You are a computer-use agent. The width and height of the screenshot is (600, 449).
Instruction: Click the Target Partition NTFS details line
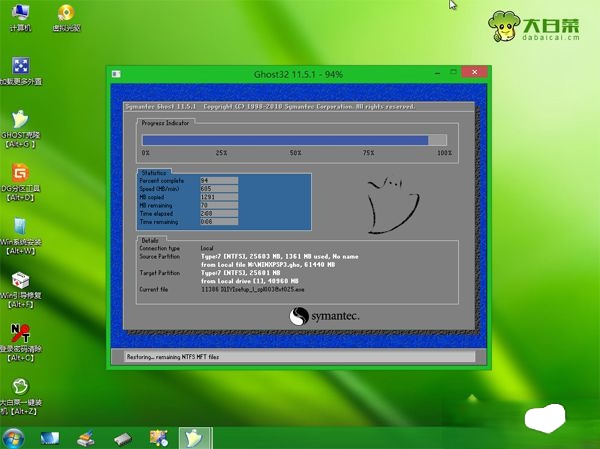pyautogui.click(x=241, y=273)
